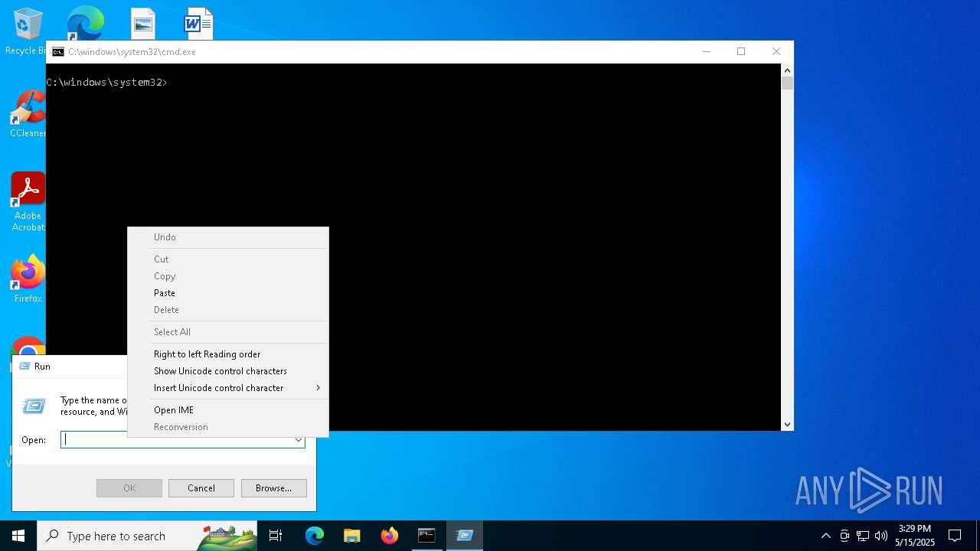Click the cmd.exe title bar icon
This screenshot has height=551, width=980.
(x=58, y=52)
